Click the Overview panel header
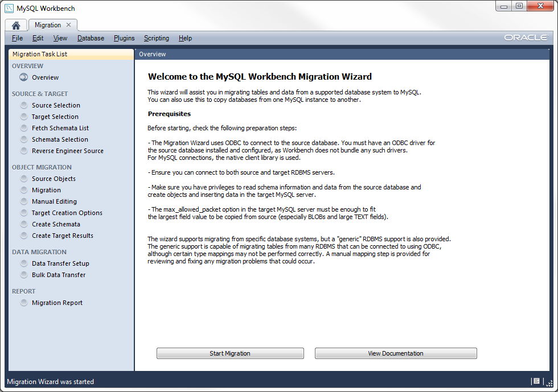The height and width of the screenshot is (392, 558). tap(342, 54)
